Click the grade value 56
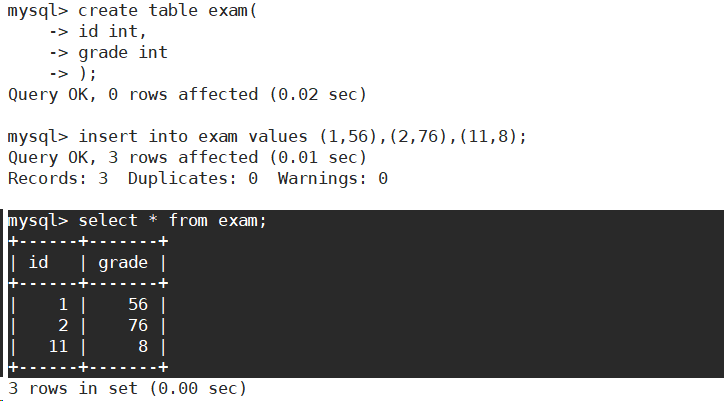This screenshot has width=724, height=401. tap(138, 304)
